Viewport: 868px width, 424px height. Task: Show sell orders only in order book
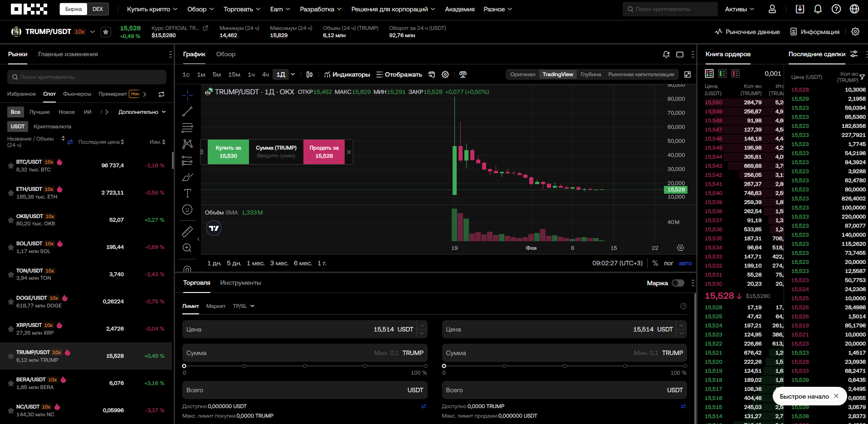coord(736,73)
